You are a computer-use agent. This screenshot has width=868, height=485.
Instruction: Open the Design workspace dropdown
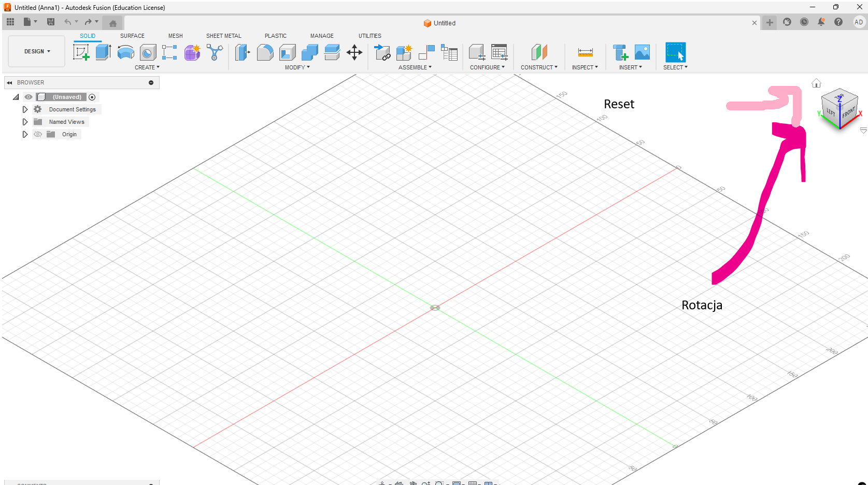(37, 51)
